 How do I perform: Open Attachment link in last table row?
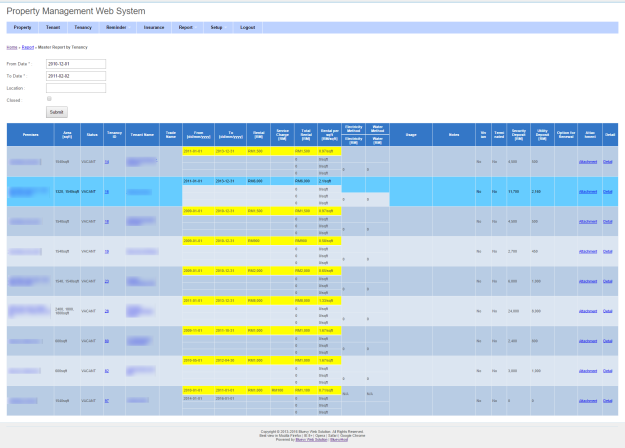(x=588, y=400)
